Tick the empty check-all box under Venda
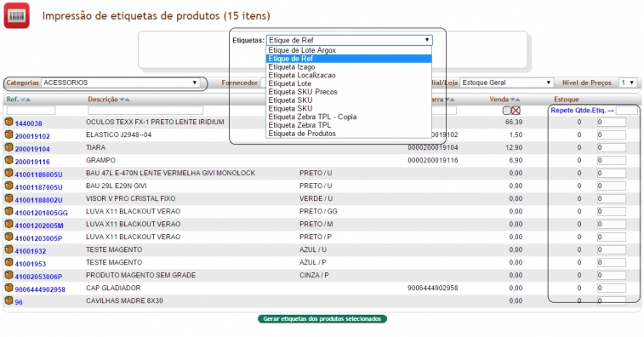Viewport: 644px width, 337px height. point(507,111)
